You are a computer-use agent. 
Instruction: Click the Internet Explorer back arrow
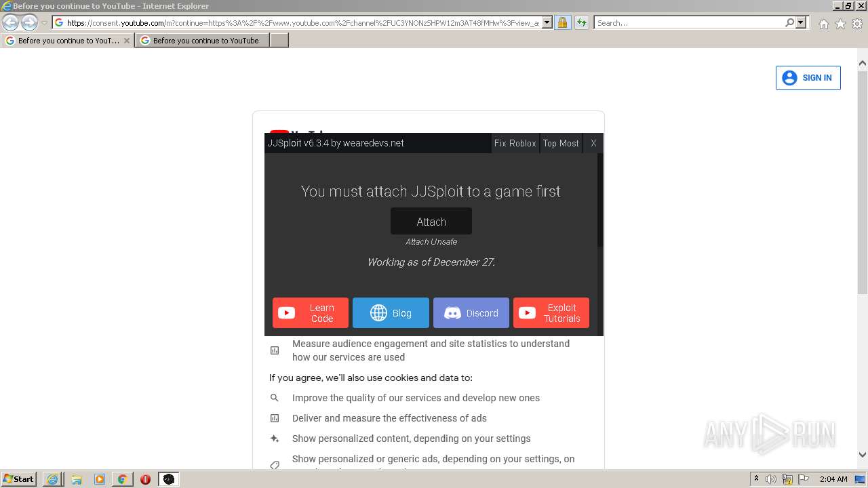click(11, 22)
